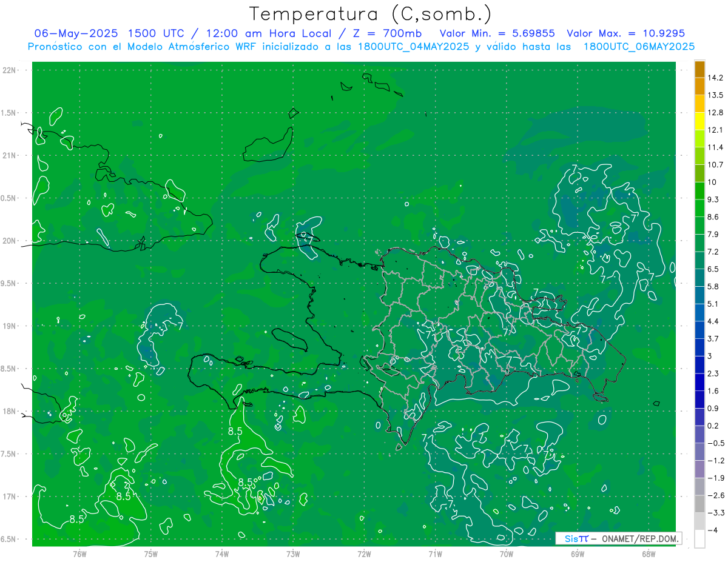This screenshot has width=728, height=562.
Task: Click 'Valor Max. = 10.9295'
Action: [625, 33]
